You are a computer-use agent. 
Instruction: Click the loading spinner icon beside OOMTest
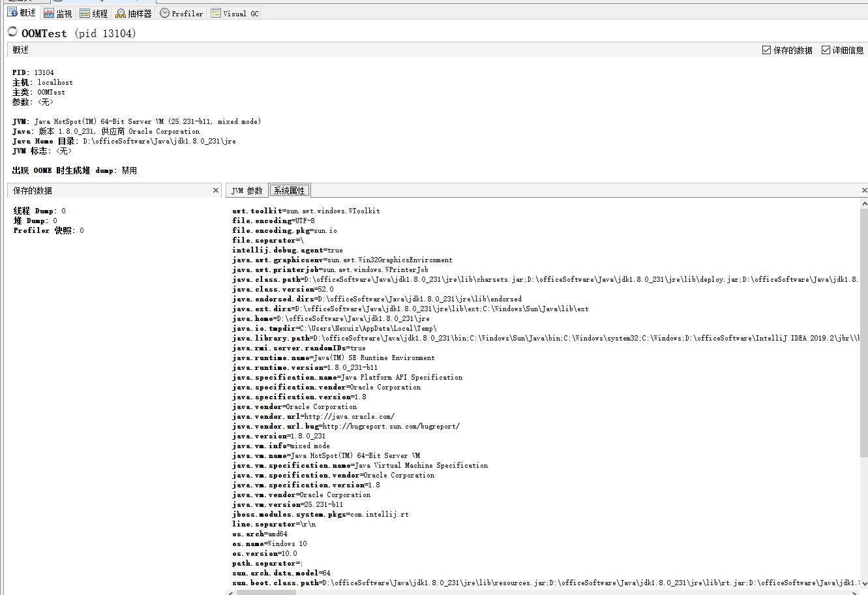pyautogui.click(x=12, y=31)
